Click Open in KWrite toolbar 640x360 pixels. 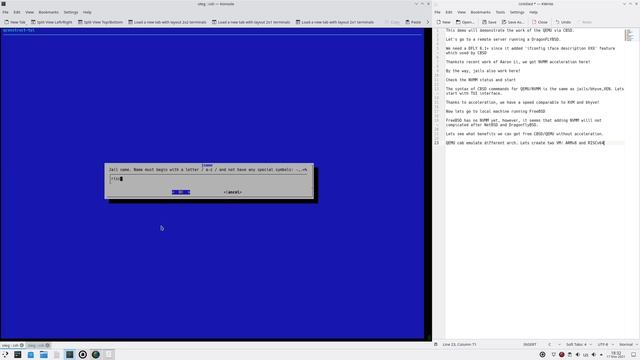[x=465, y=22]
